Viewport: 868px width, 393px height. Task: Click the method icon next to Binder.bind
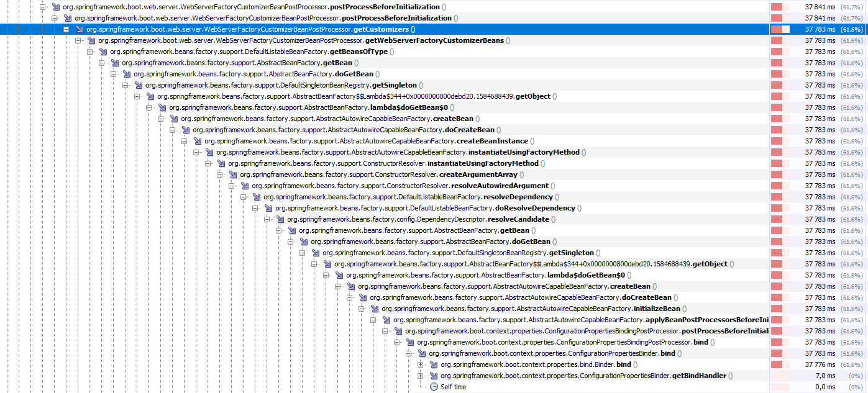(435, 364)
